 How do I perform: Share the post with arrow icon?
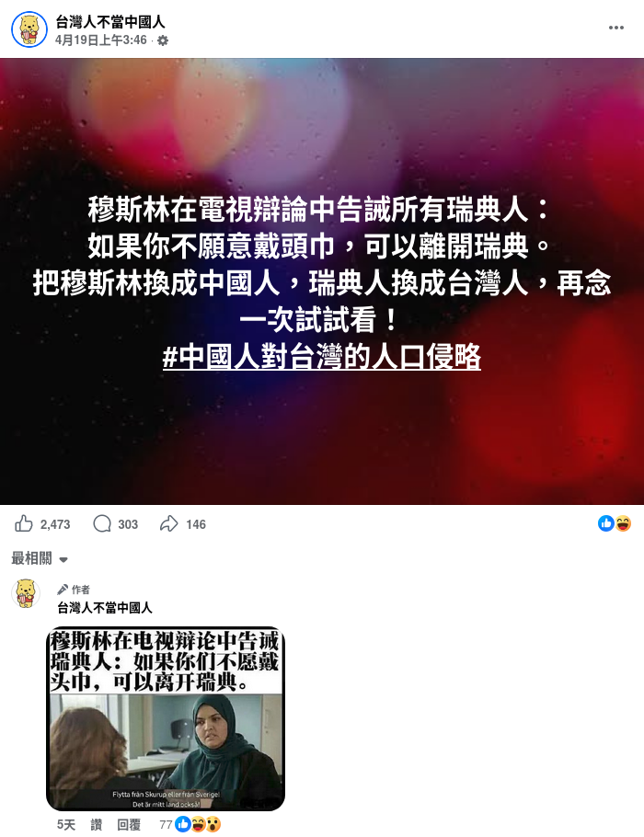168,523
